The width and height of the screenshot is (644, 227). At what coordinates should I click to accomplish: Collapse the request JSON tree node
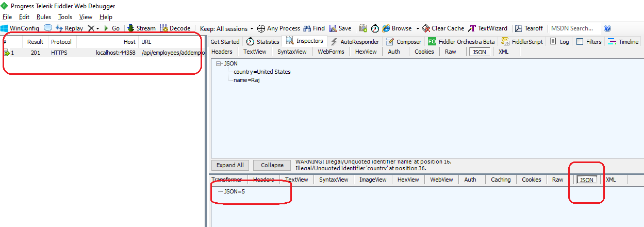(x=220, y=63)
